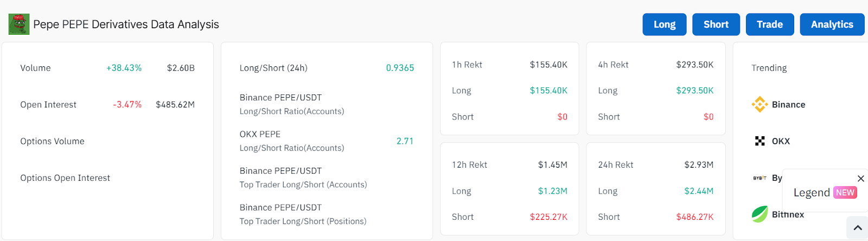Open the Short trade button

click(716, 24)
